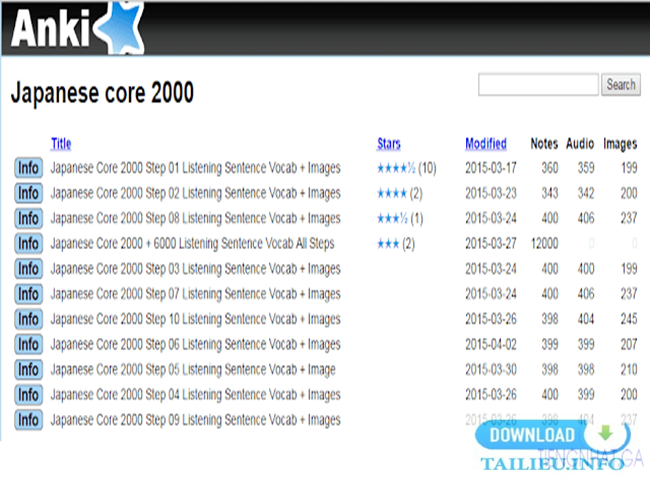Image resolution: width=650 pixels, height=480 pixels.
Task: Click images count 207
Action: (x=629, y=344)
